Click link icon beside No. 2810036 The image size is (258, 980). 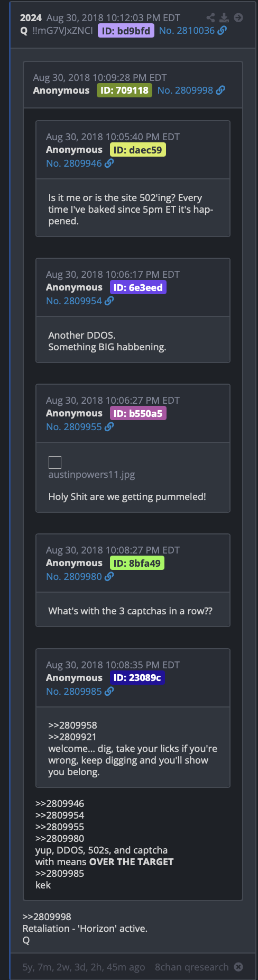[x=222, y=31]
